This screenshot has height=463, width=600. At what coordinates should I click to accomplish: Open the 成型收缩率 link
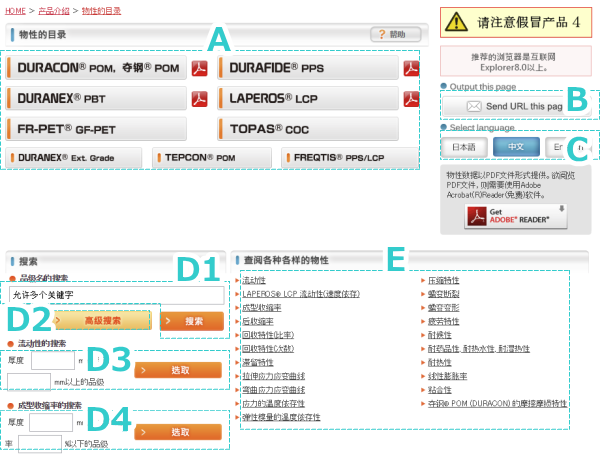(x=262, y=308)
